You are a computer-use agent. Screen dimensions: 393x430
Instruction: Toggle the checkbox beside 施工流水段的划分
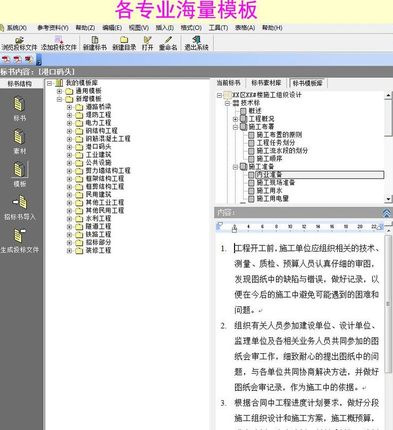click(x=251, y=151)
